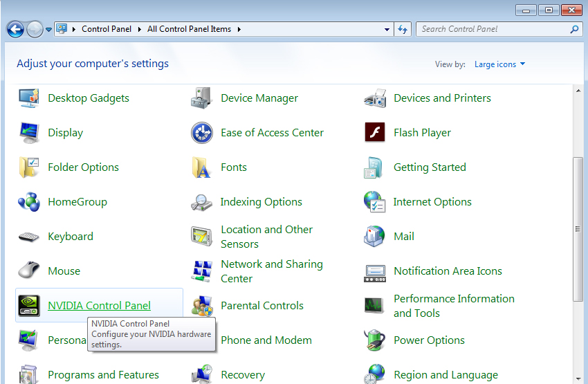Open the Fonts link
588x384 pixels.
234,167
